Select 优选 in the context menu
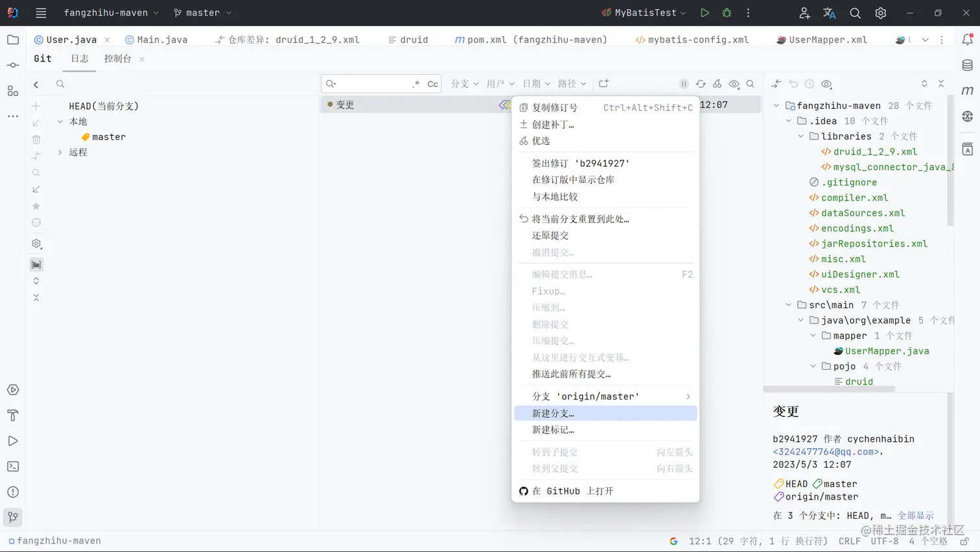The height and width of the screenshot is (552, 980). click(605, 141)
